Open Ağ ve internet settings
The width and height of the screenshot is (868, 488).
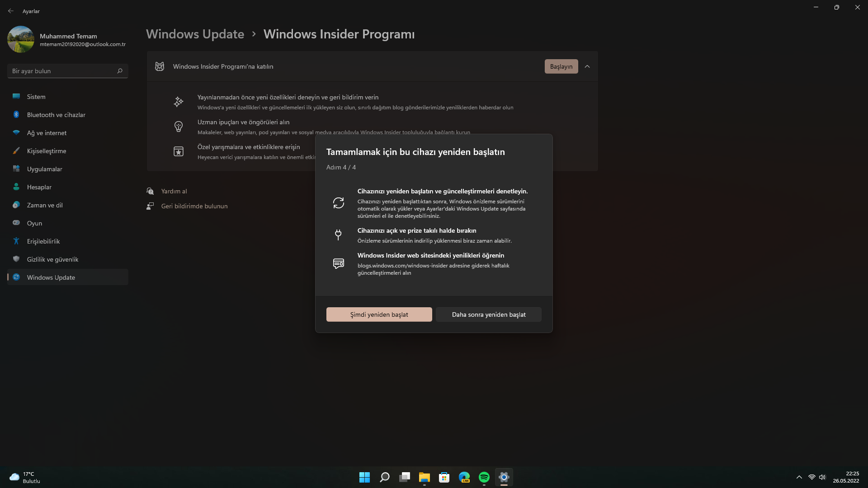(47, 133)
